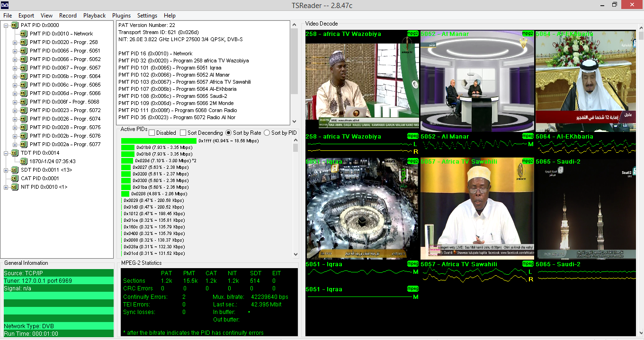
Task: Select the Sort by PID radio button
Action: [x=267, y=133]
